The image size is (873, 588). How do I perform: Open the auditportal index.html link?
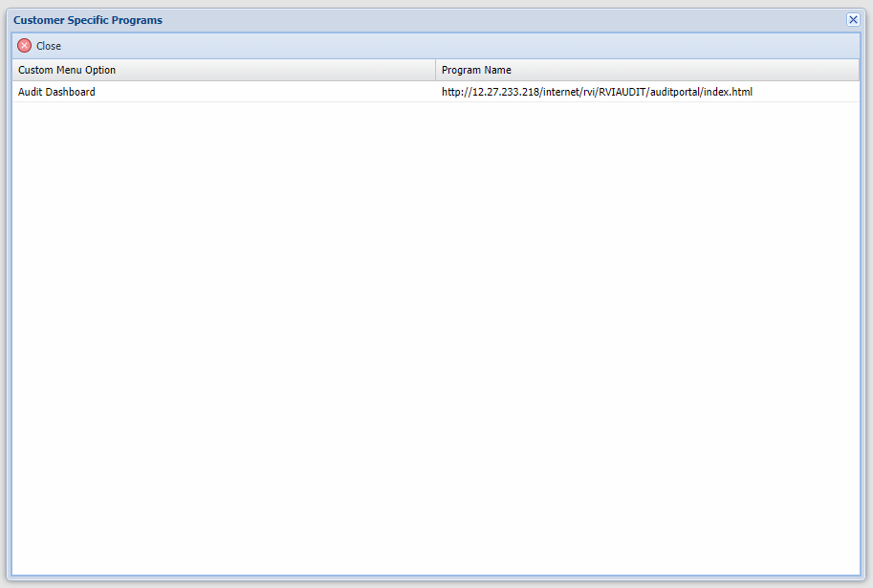(597, 92)
